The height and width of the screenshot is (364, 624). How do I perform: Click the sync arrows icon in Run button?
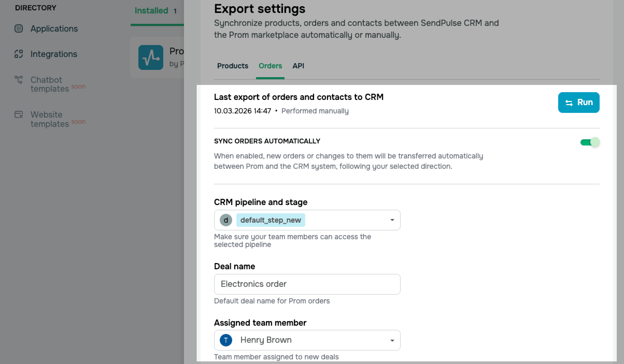click(x=569, y=103)
